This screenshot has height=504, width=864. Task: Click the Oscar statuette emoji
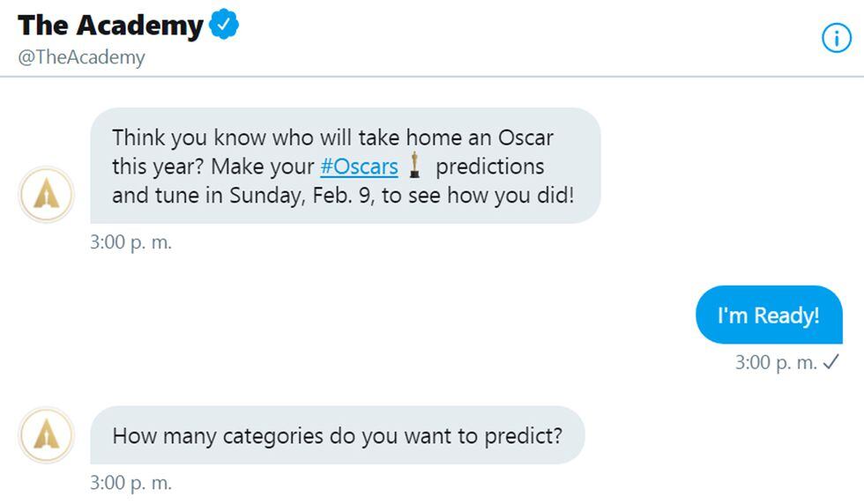(x=415, y=166)
